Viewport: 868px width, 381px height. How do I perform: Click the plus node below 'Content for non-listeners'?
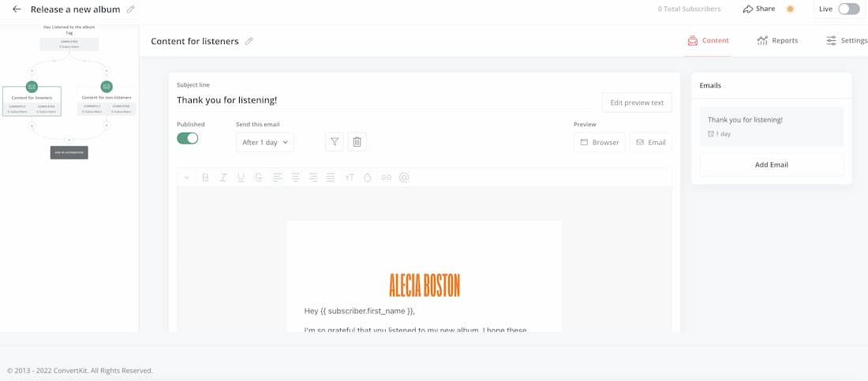tap(107, 126)
